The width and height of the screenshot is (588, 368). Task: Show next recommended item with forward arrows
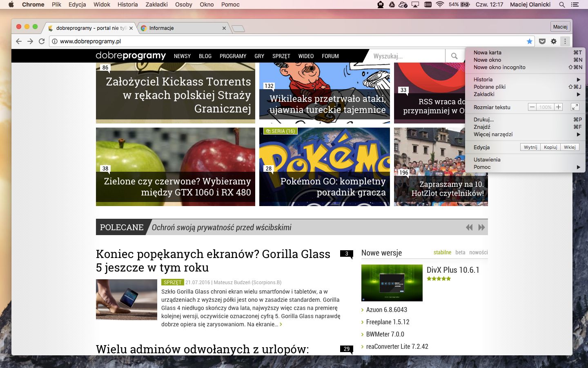pyautogui.click(x=481, y=227)
